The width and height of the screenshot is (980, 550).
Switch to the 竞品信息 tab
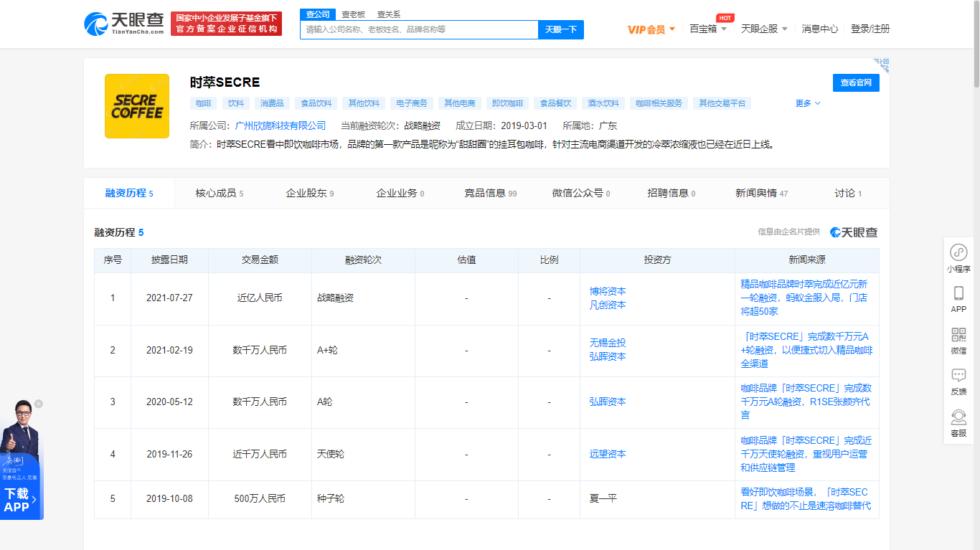pos(490,193)
